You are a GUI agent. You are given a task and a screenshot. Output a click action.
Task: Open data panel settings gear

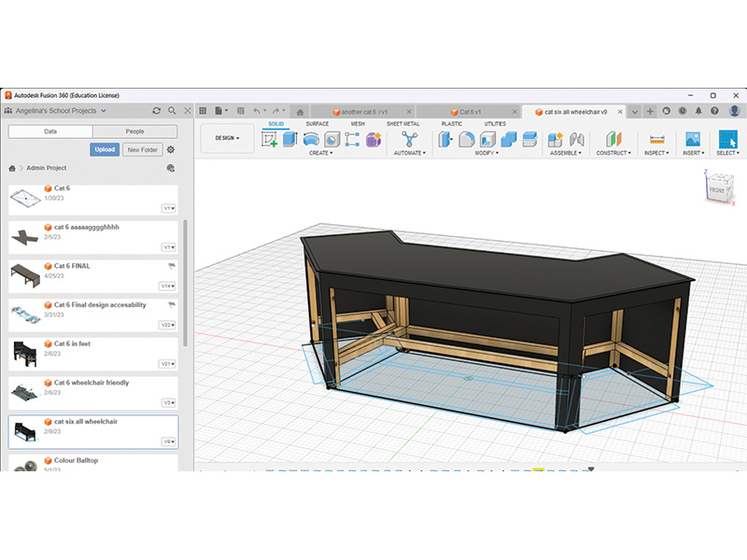(171, 149)
